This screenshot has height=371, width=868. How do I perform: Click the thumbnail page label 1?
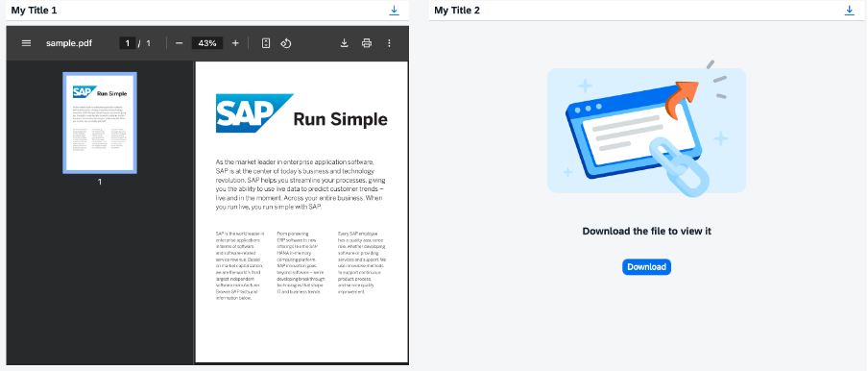click(100, 182)
